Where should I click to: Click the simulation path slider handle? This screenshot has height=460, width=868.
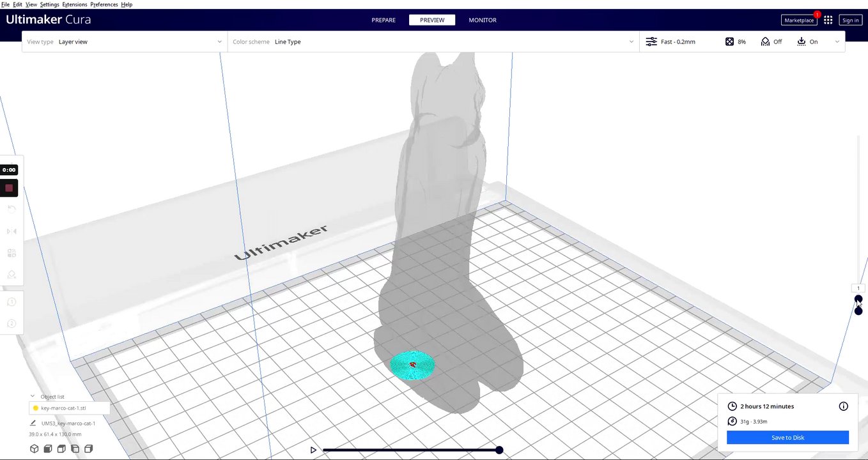tap(499, 450)
